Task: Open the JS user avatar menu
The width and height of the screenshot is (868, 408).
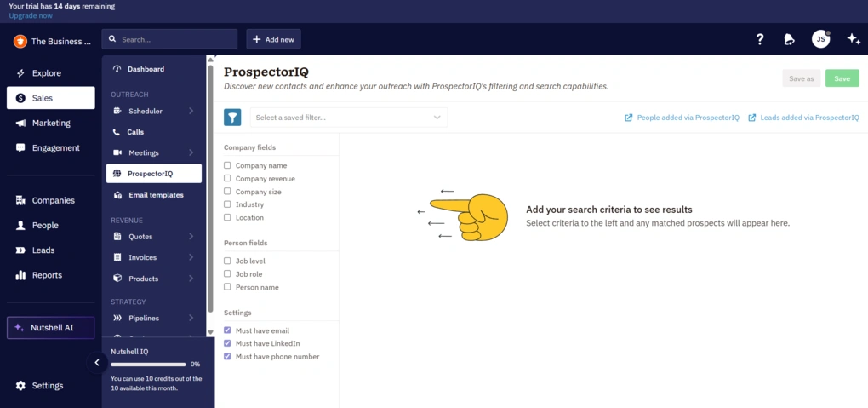Action: 821,39
